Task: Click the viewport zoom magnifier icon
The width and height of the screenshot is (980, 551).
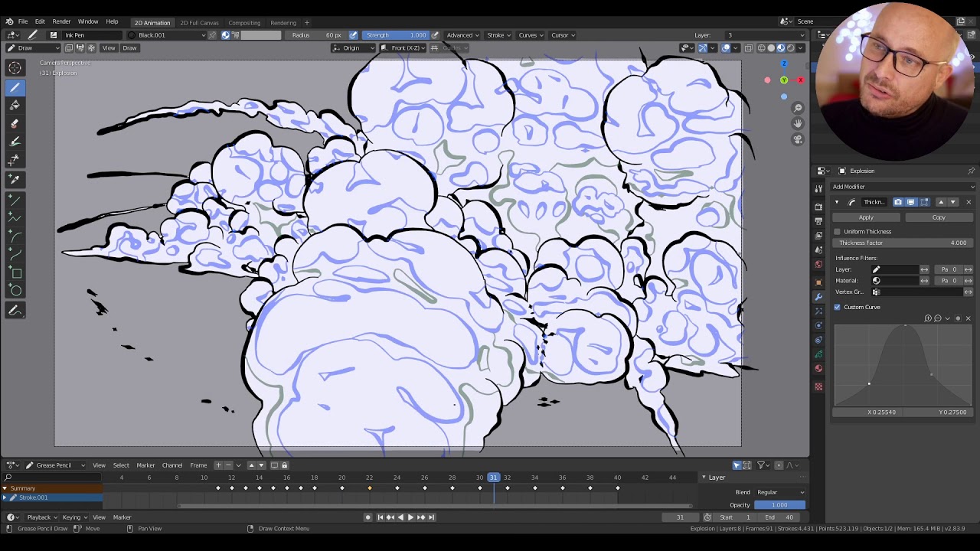Action: pyautogui.click(x=798, y=108)
